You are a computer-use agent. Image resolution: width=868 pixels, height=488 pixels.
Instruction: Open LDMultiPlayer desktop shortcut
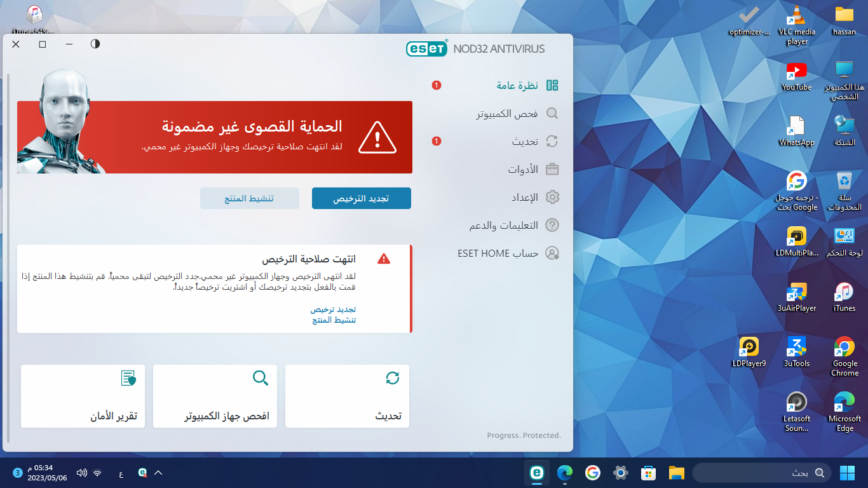[x=797, y=241]
